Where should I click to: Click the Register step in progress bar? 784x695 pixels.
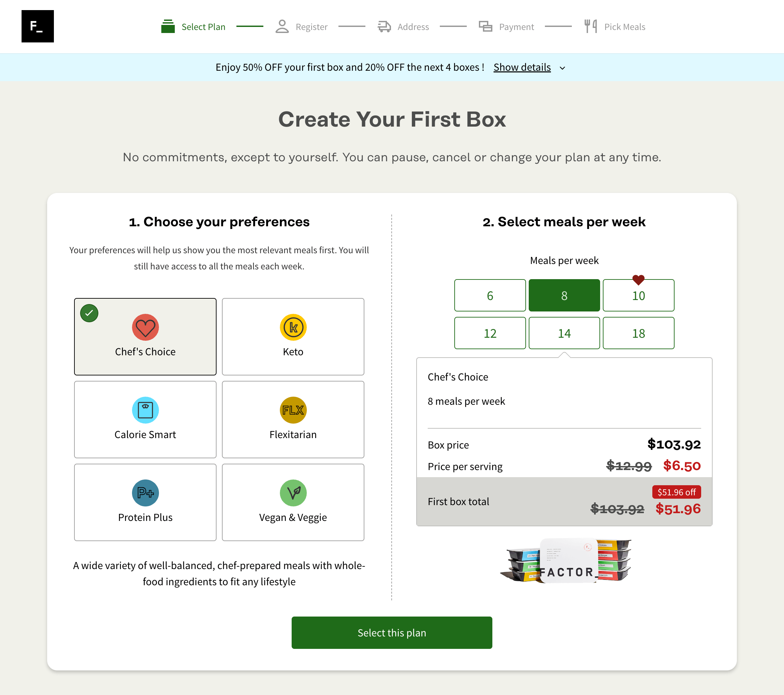[x=301, y=27]
